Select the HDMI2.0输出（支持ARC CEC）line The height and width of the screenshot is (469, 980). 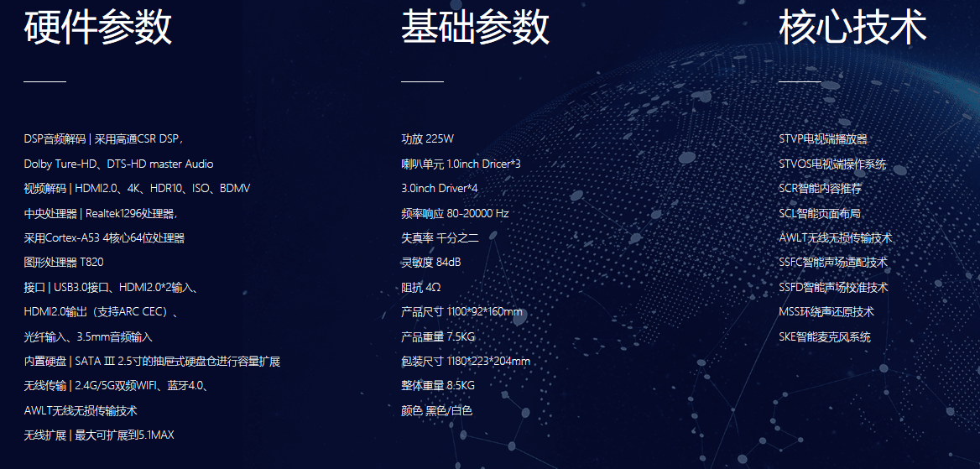click(101, 311)
